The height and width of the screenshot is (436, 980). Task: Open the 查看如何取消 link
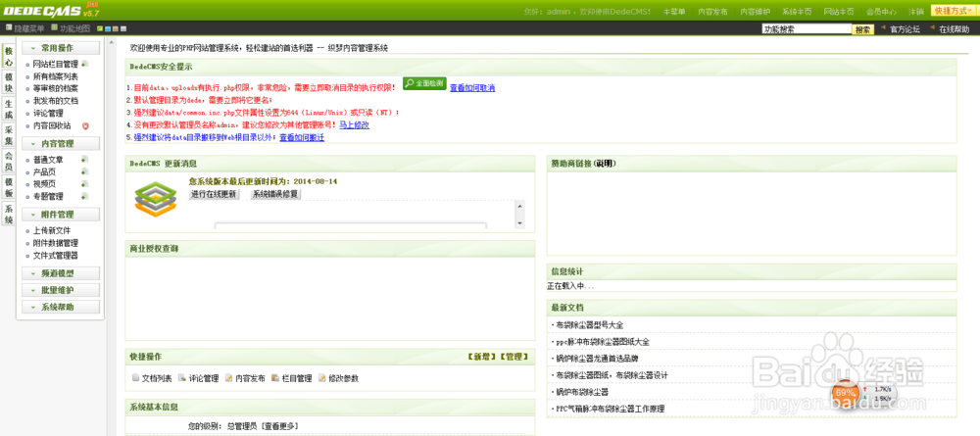point(472,88)
